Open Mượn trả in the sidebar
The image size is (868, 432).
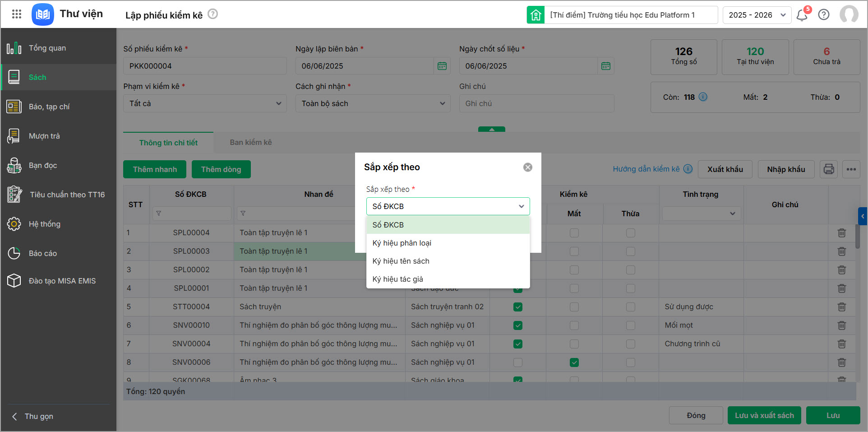44,136
